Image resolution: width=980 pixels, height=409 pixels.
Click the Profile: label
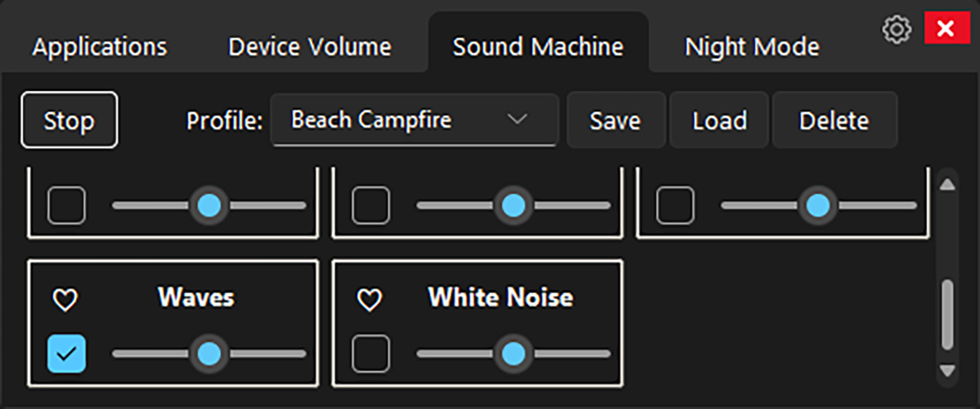point(225,121)
